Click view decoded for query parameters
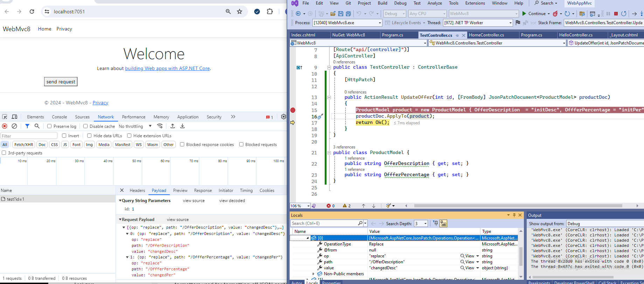The image size is (644, 284). pos(232,201)
